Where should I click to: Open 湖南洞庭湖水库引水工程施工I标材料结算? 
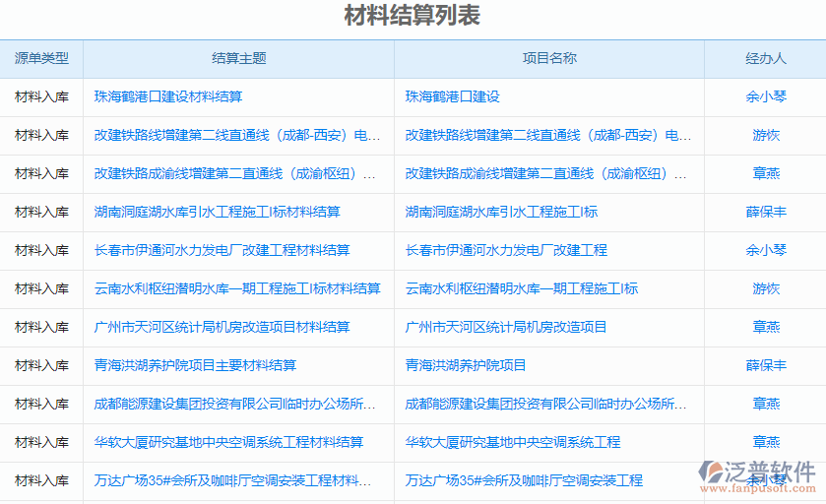click(217, 213)
